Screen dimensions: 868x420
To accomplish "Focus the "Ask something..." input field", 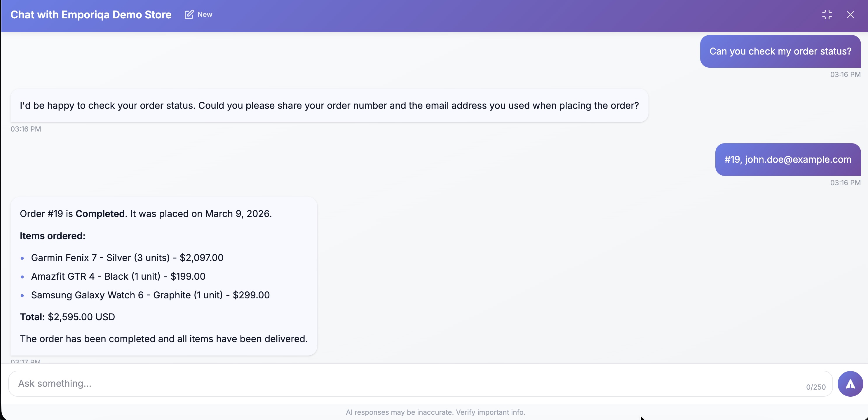I will pos(404,384).
